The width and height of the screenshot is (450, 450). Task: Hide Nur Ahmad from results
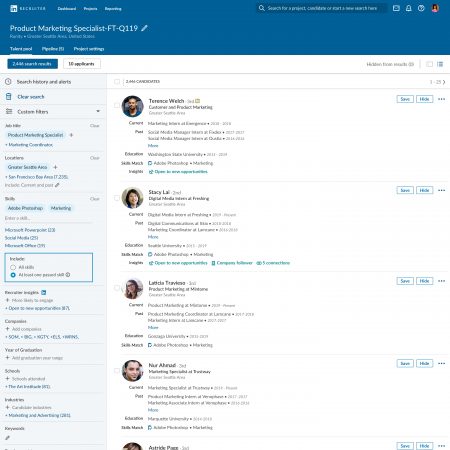[424, 363]
